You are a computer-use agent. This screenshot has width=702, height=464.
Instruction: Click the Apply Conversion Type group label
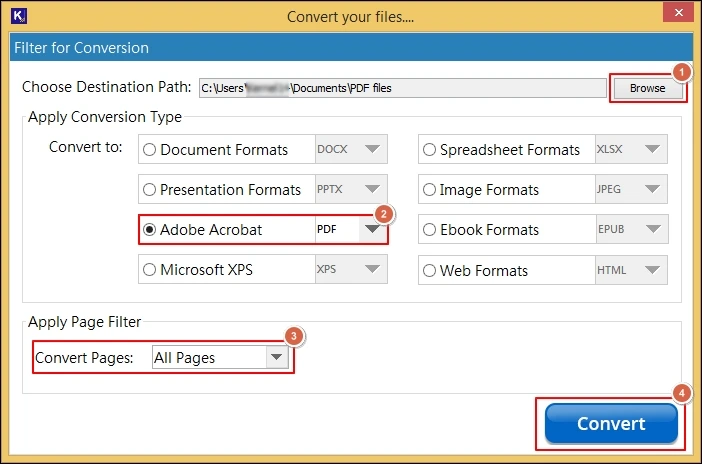click(x=105, y=117)
